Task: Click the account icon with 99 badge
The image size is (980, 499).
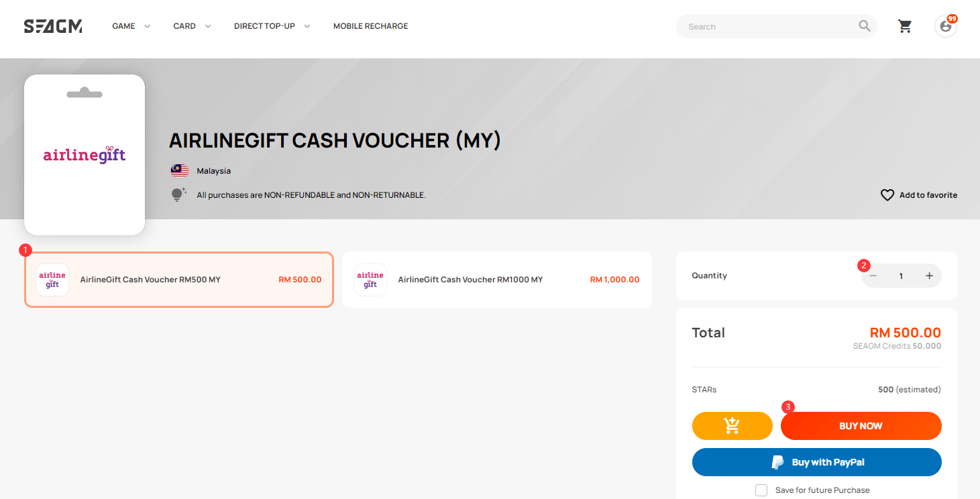Action: coord(946,27)
